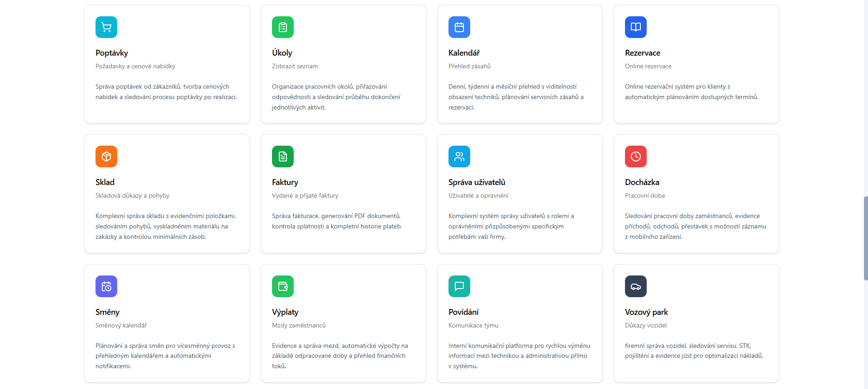
Task: Go to the Docházka heading
Action: (x=642, y=182)
